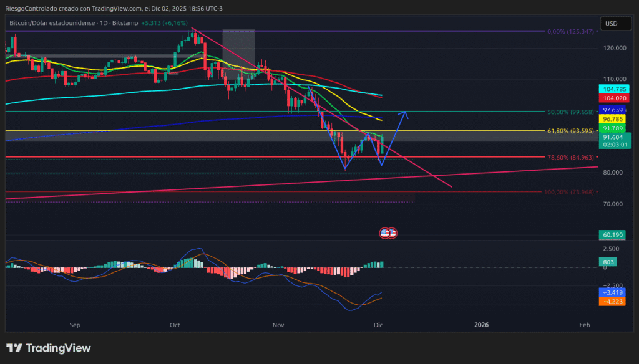Image resolution: width=639 pixels, height=364 pixels.
Task: Click the first US flag economic event icon
Action: click(385, 232)
